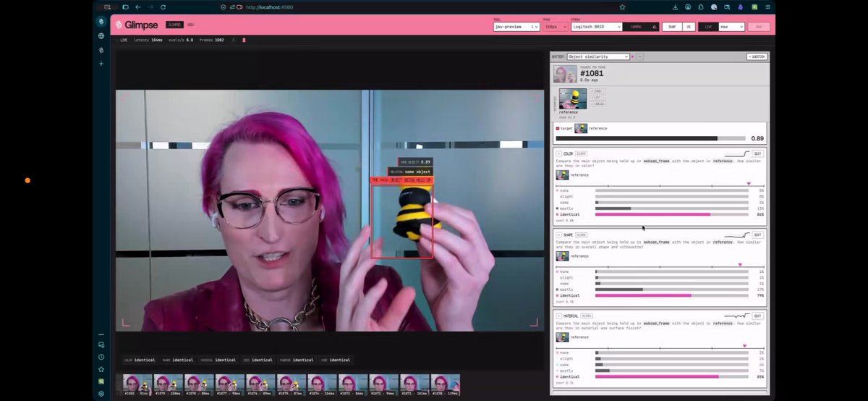Open the Logitech BRIO stream dropdown
The image size is (868, 401).
(x=596, y=26)
